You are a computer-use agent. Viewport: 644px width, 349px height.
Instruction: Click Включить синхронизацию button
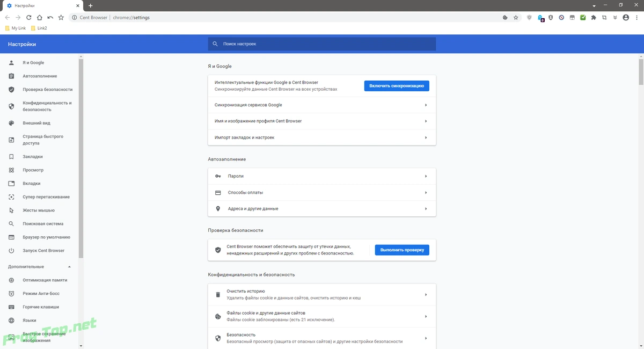pos(397,86)
